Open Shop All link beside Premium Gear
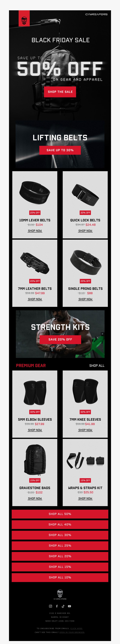This screenshot has width=120, height=644. pos(97,366)
